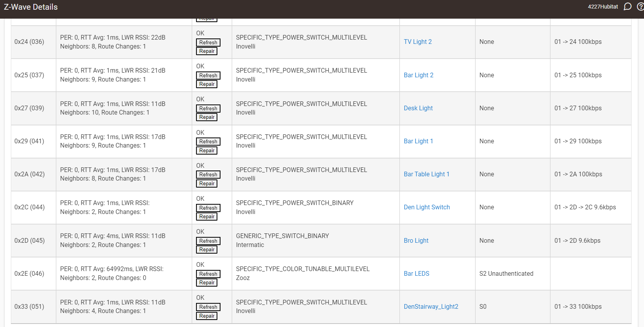Open the chat bubble icon in header

(627, 7)
